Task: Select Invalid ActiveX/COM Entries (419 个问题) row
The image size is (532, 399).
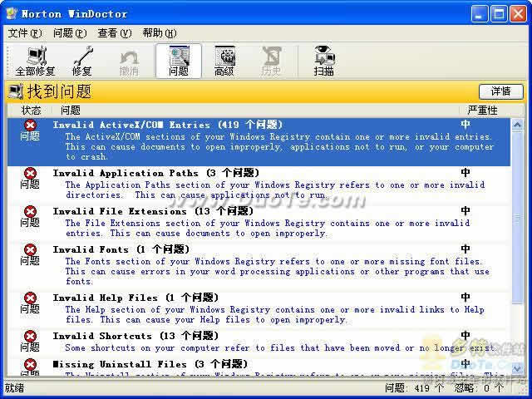Action: pos(259,142)
